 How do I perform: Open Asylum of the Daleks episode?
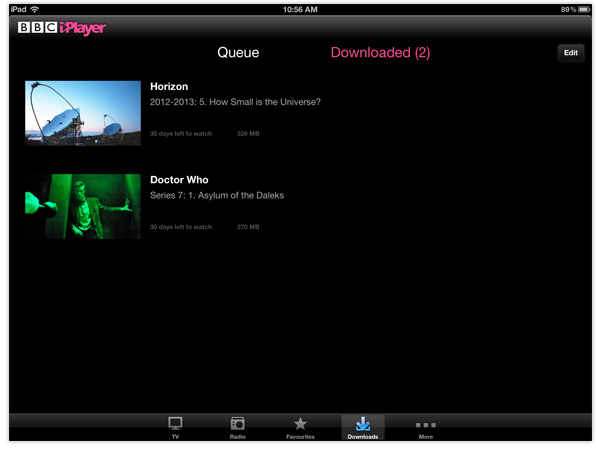(217, 195)
